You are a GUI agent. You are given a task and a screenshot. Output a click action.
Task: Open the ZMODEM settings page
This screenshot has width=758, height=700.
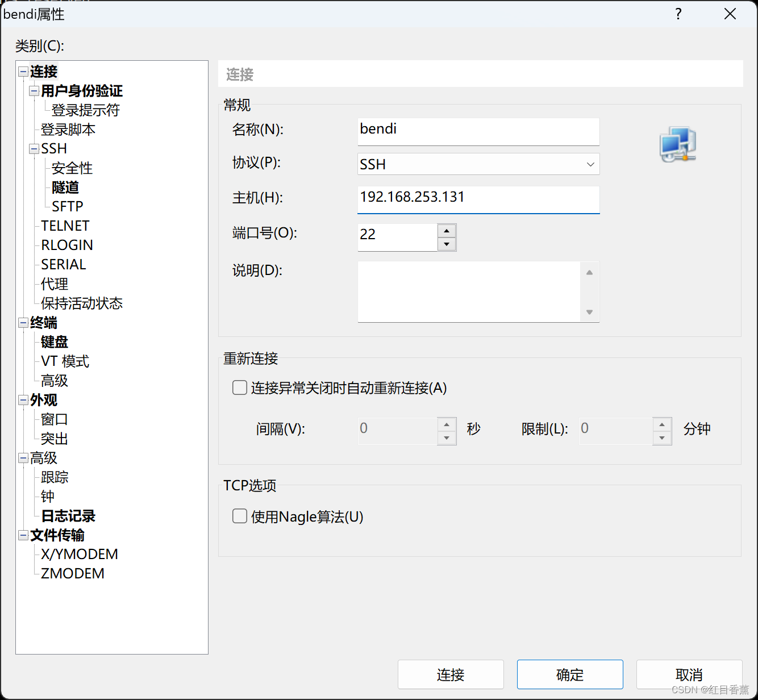point(72,573)
